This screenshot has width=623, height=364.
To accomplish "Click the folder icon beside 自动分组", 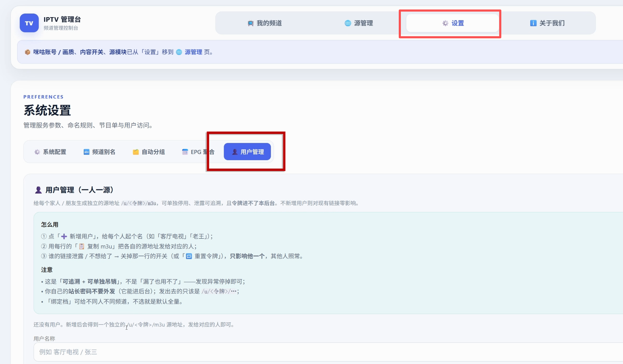I will coord(136,152).
